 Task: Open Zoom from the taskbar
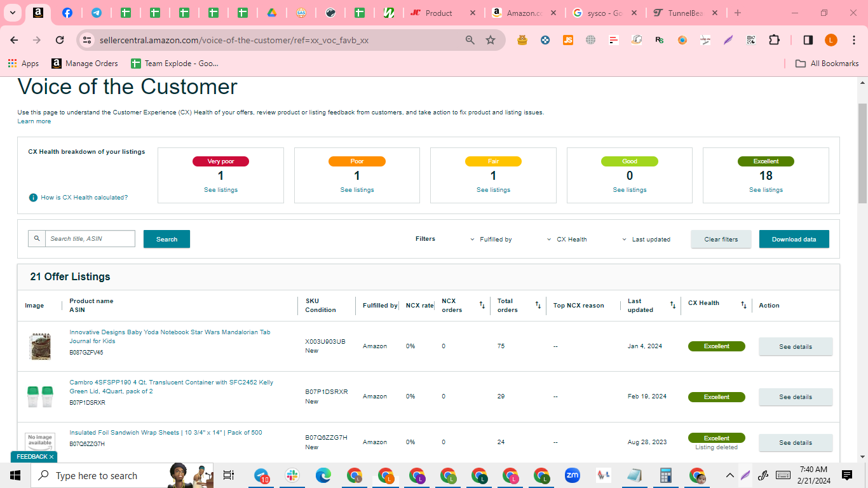coord(573,475)
